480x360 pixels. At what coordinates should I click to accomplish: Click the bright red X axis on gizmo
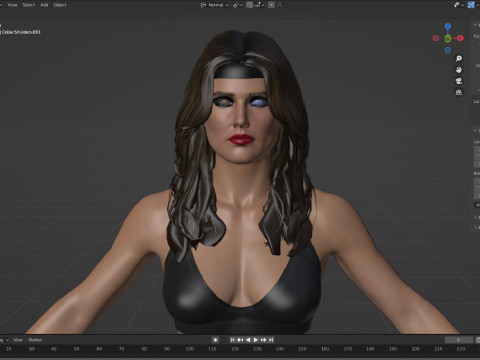point(460,38)
